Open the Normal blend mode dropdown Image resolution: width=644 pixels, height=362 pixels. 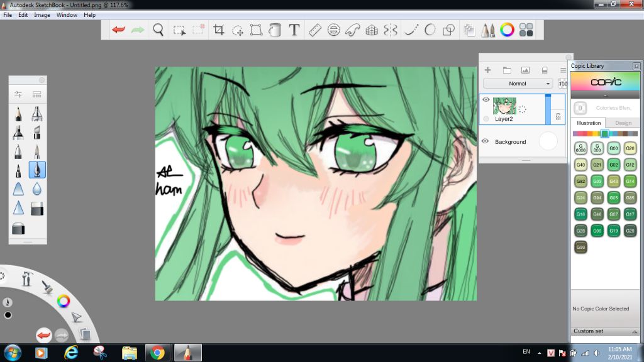517,84
